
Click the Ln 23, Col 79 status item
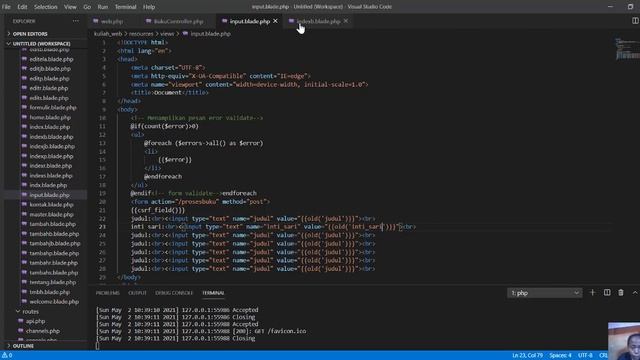click(x=527, y=356)
